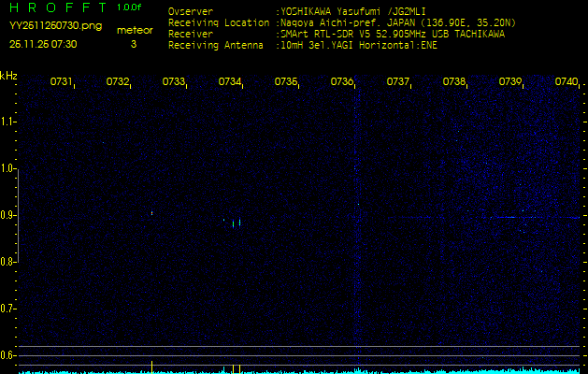Click the version label 1.0.0f
The height and width of the screenshot is (374, 588).
(129, 7)
